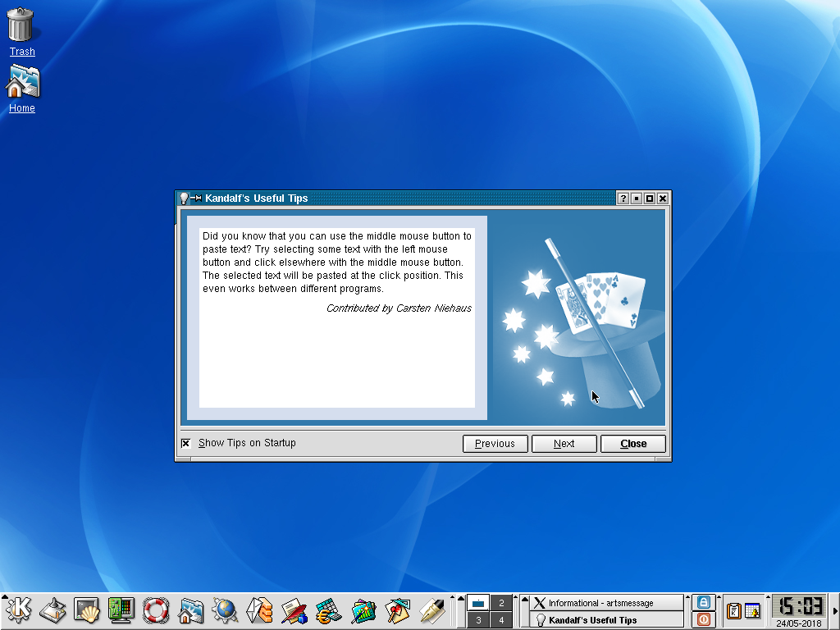Viewport: 840px width, 630px height.
Task: Click the Trash label link
Action: click(x=22, y=52)
